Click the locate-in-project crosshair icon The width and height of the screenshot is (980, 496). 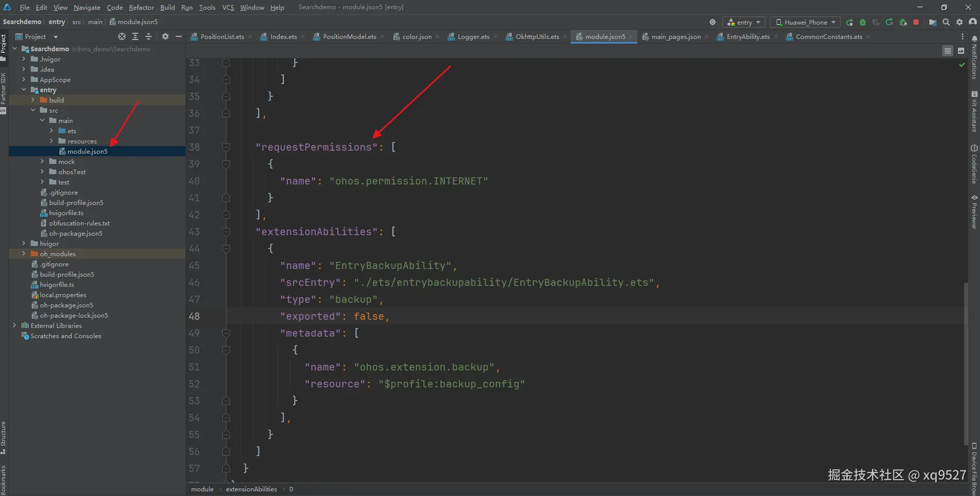click(x=121, y=36)
